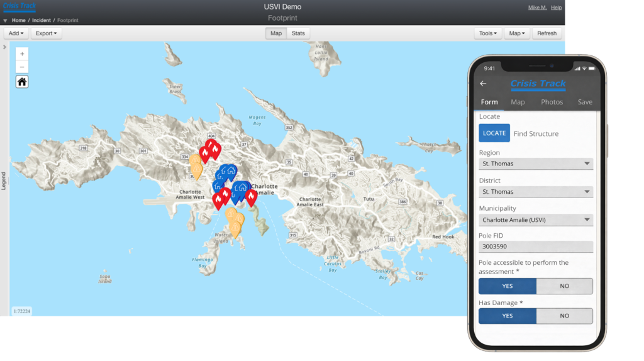Viewport: 644px width, 361px height.
Task: Expand the left sidebar arrow
Action: pyautogui.click(x=4, y=47)
